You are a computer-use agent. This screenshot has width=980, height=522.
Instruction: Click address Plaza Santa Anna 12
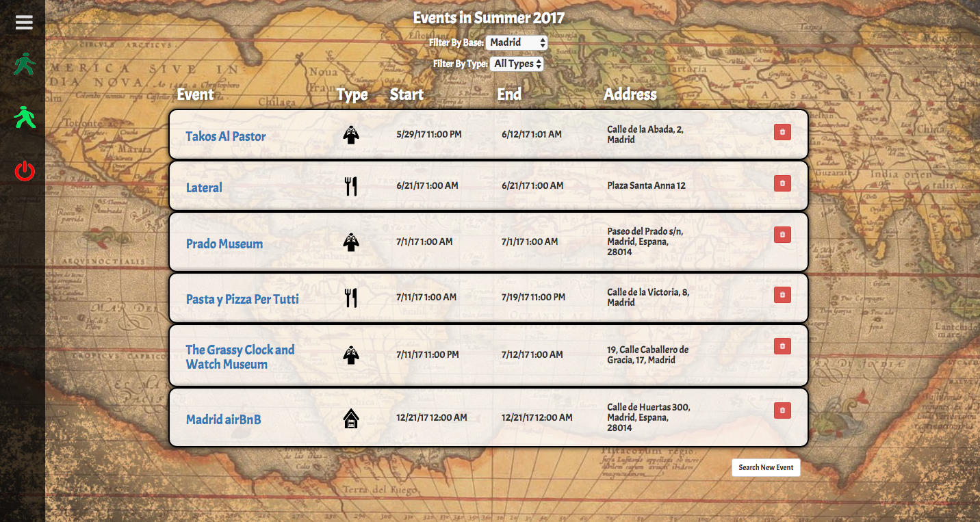point(646,185)
